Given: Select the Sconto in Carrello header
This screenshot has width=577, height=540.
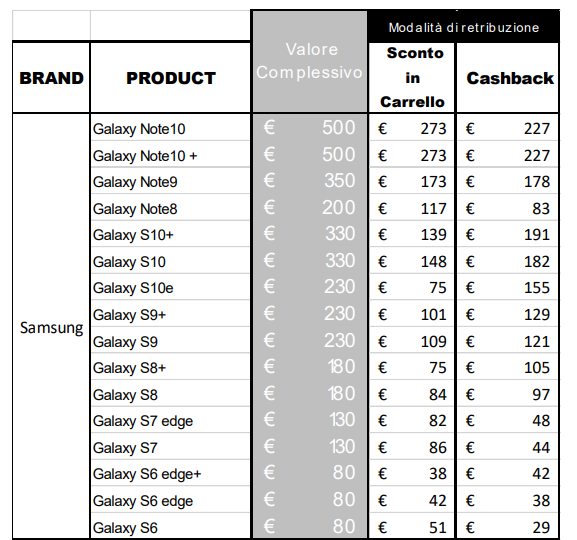Looking at the screenshot, I should click(412, 78).
